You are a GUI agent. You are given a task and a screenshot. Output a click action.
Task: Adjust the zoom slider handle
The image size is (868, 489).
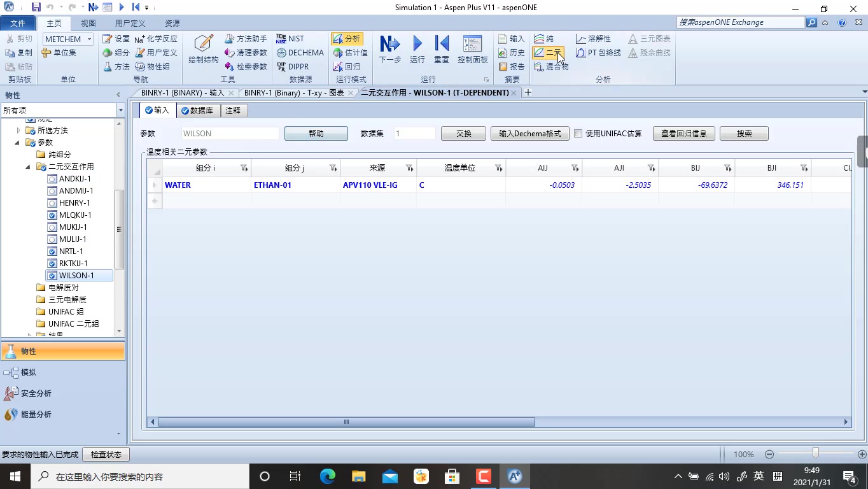[x=815, y=453]
